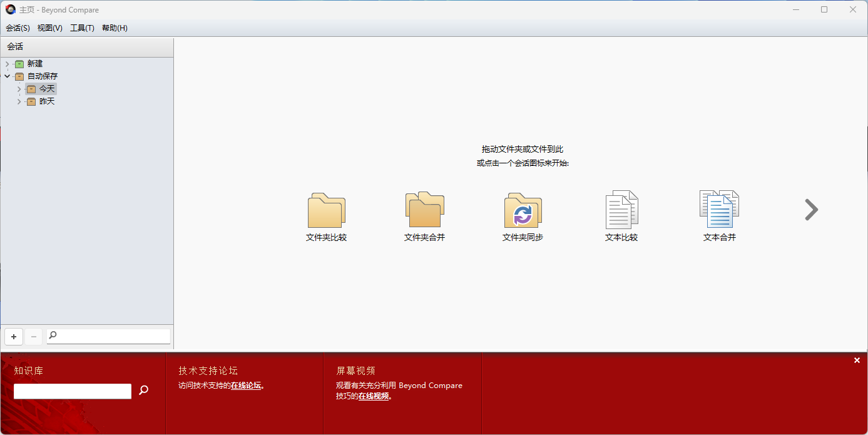Close the red help banner panel

point(857,361)
